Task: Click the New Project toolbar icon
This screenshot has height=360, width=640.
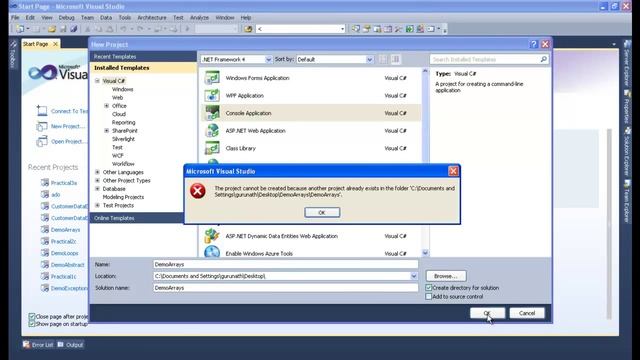Action: (x=20, y=29)
